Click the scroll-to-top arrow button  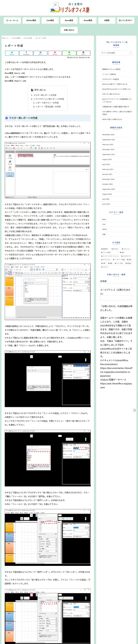click(x=135, y=410)
